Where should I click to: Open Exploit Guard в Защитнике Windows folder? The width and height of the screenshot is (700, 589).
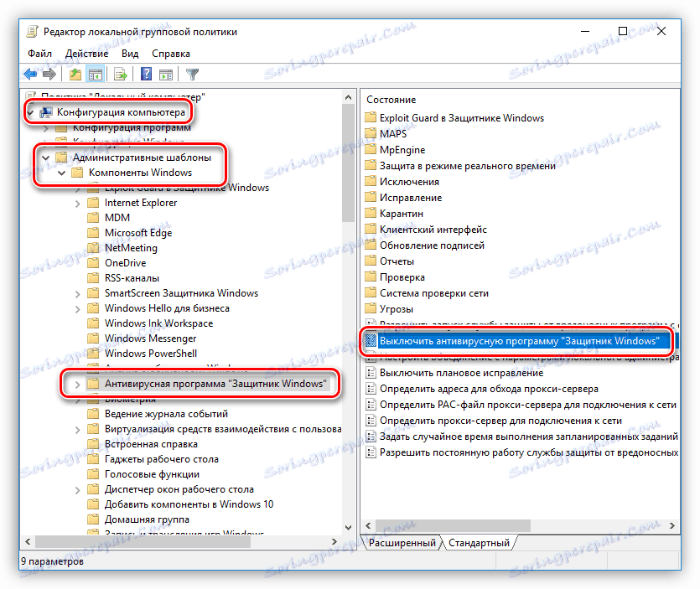click(x=462, y=118)
